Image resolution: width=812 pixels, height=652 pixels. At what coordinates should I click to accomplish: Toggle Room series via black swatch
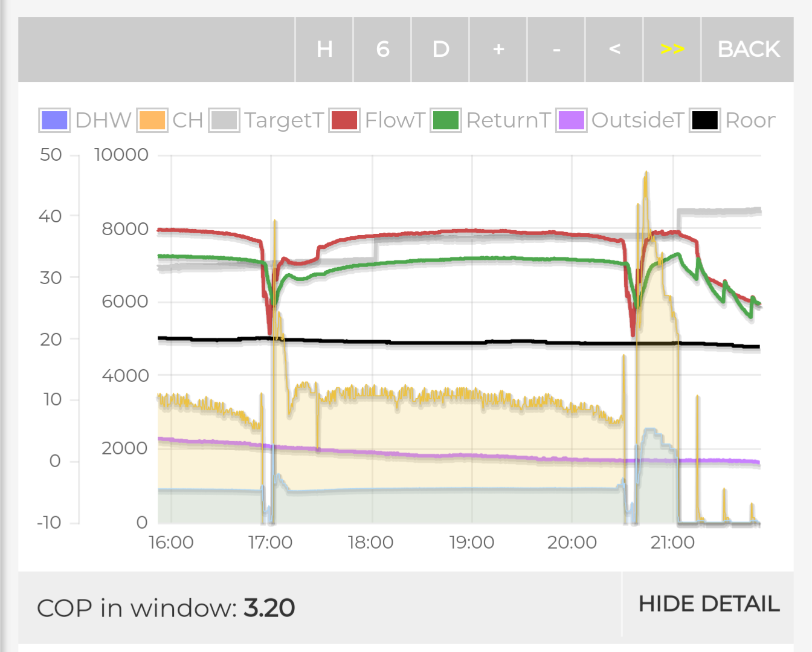click(705, 120)
